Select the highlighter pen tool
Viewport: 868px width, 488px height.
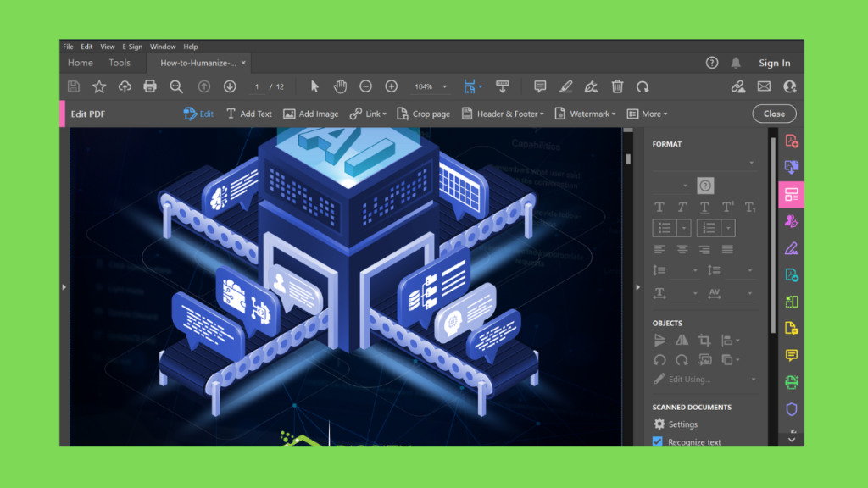[x=565, y=86]
